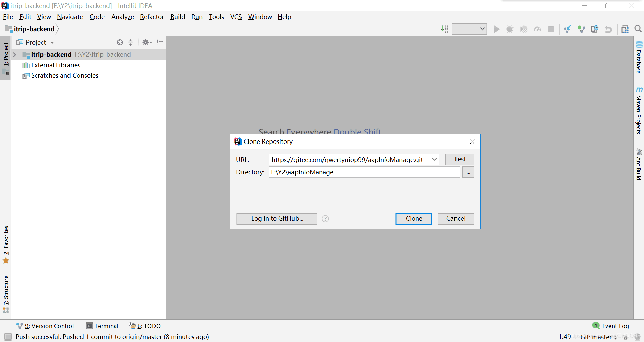
Task: Click into the Directory input field
Action: point(364,172)
